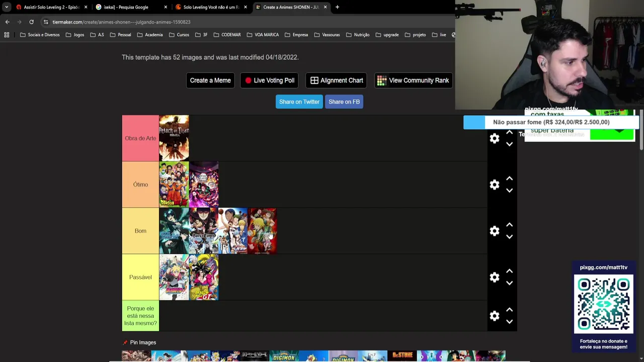
Task: Open the Alignment Chart
Action: point(336,80)
